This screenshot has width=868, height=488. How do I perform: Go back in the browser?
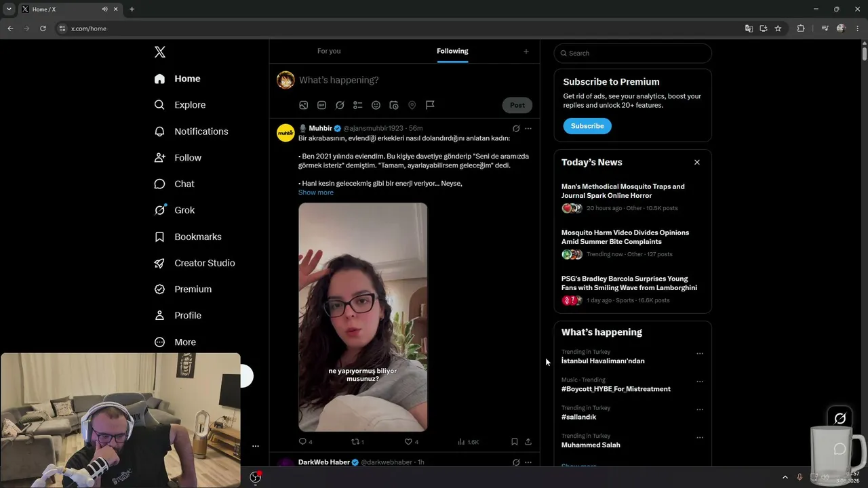pos(10,28)
